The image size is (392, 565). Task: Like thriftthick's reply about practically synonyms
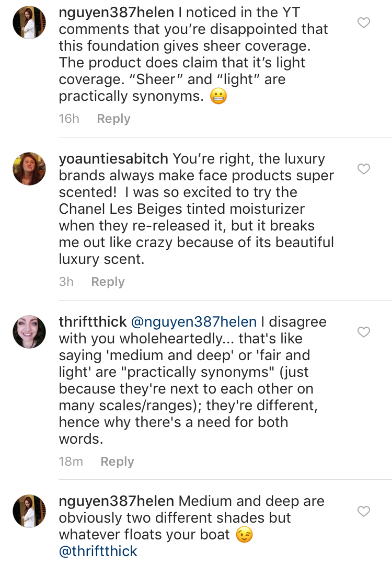[x=363, y=332]
